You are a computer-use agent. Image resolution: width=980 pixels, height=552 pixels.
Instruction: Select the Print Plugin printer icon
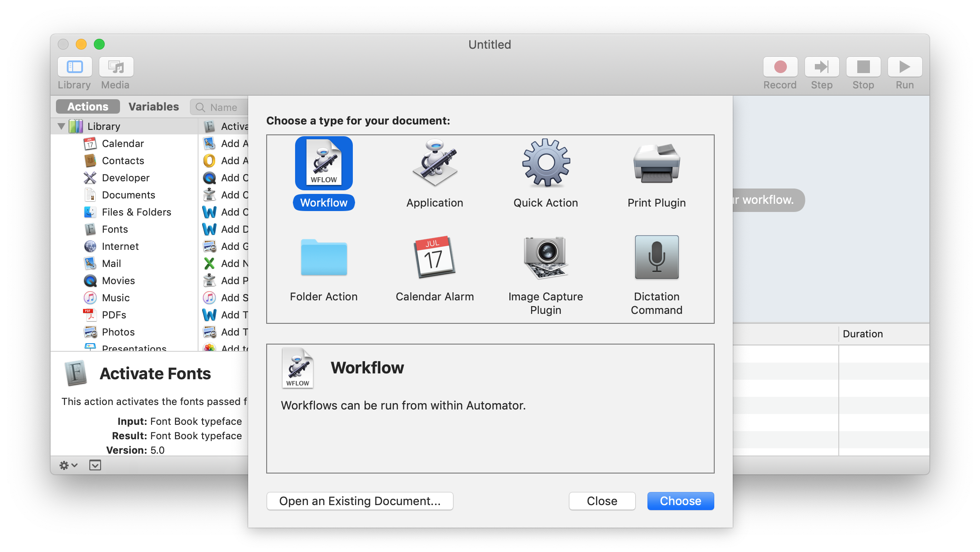(x=656, y=163)
